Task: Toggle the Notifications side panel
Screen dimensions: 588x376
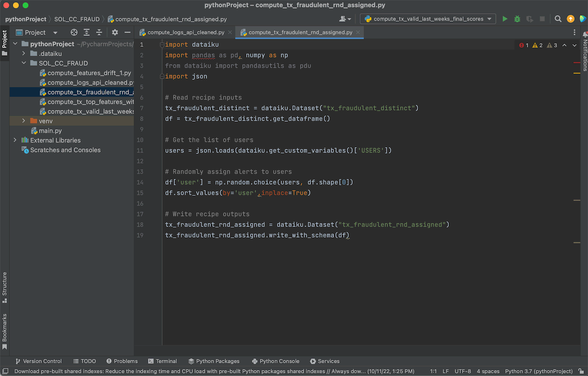Action: (x=585, y=51)
